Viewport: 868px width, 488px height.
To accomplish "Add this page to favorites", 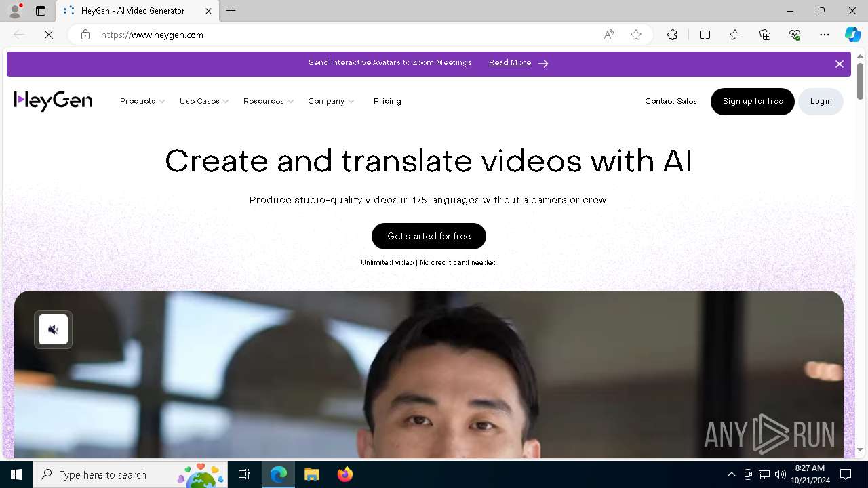I will click(636, 35).
